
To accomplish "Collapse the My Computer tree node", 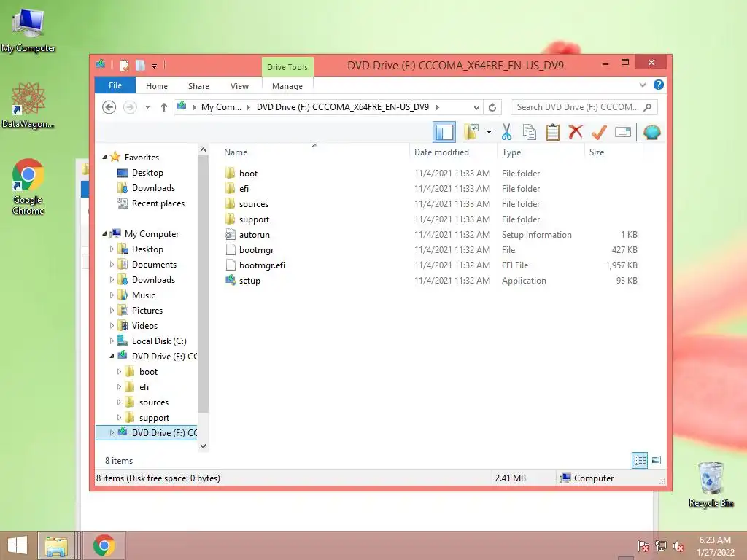I will (104, 233).
